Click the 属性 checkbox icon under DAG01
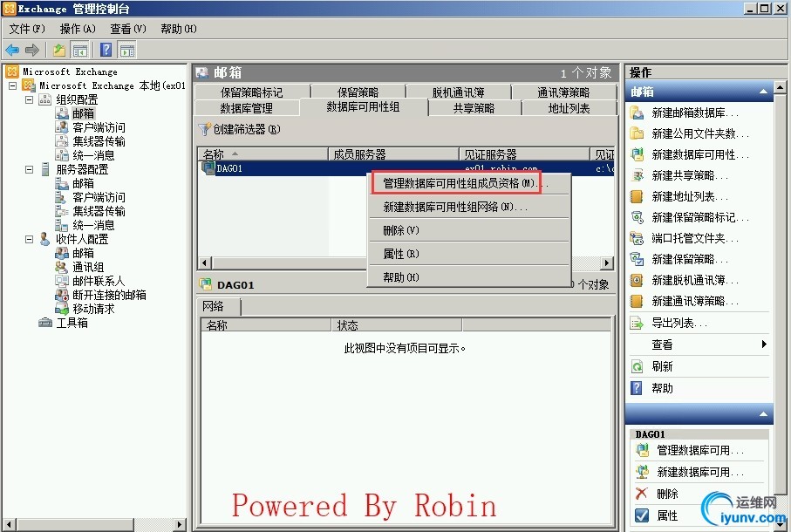The height and width of the screenshot is (532, 791). 642,515
